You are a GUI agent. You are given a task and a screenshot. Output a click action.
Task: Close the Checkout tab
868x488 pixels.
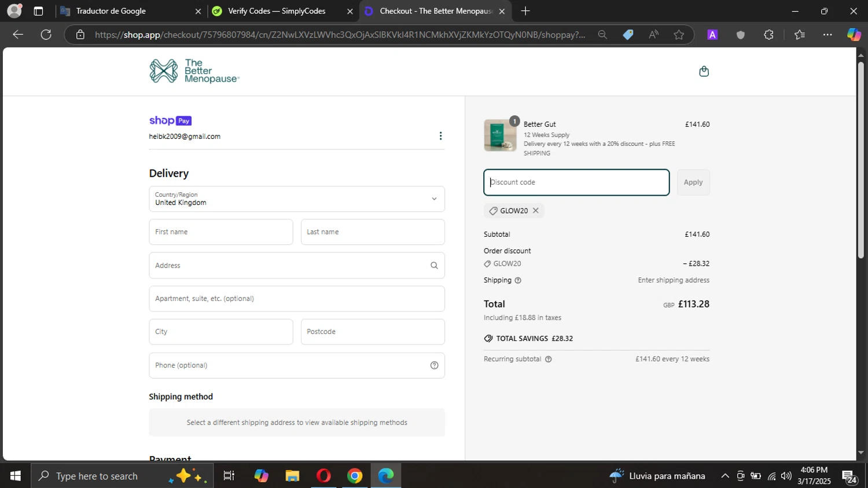click(502, 11)
